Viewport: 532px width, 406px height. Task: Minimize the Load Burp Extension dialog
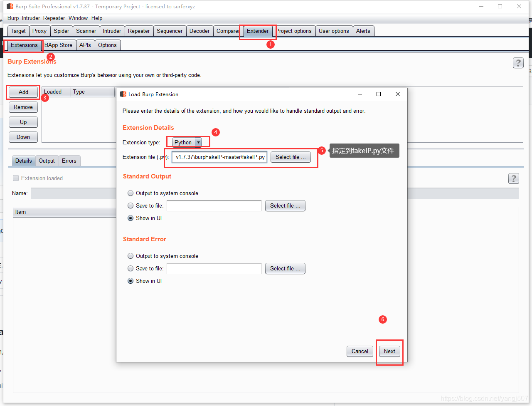(360, 94)
